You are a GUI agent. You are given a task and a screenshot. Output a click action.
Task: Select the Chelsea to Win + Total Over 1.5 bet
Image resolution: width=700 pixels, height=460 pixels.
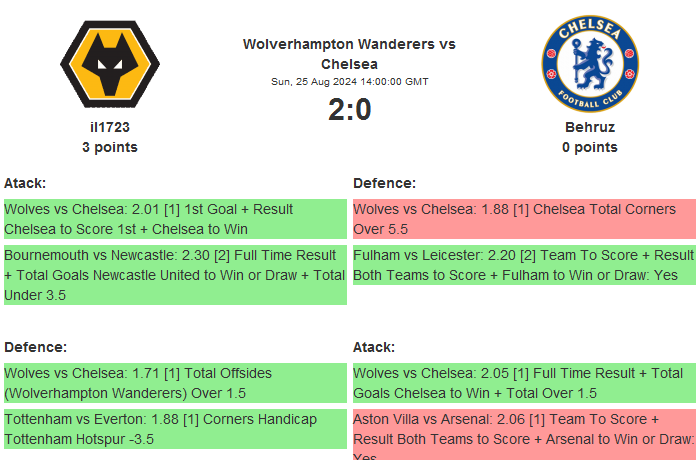point(524,383)
